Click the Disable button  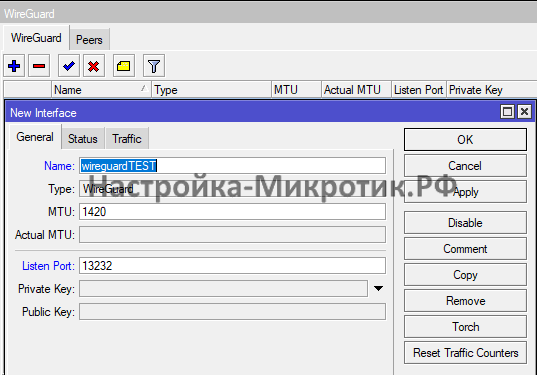point(465,223)
